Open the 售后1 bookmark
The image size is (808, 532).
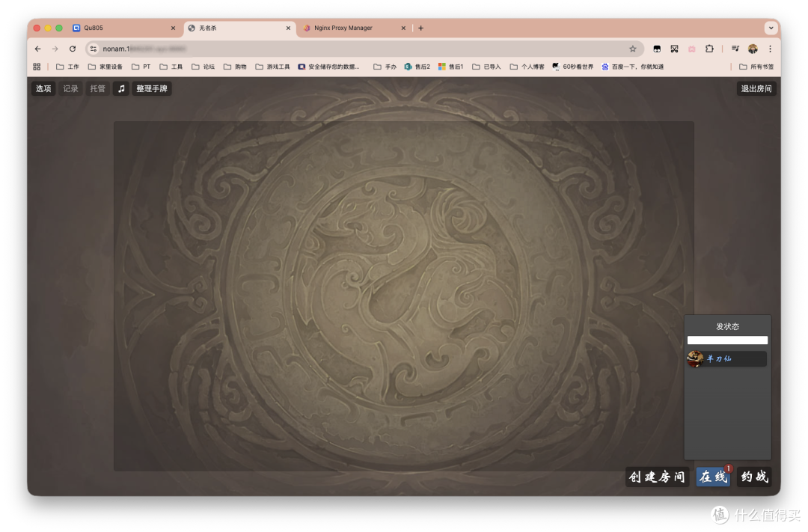(x=451, y=67)
